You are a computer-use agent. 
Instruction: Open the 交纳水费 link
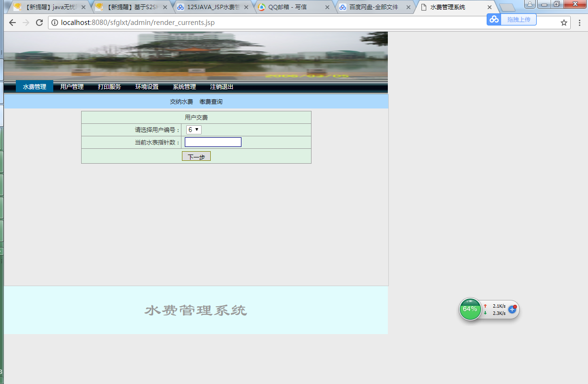[x=181, y=102]
